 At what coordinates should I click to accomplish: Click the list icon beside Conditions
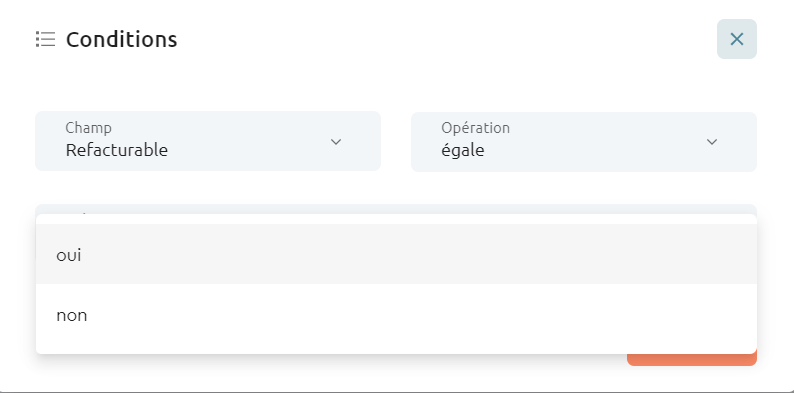pos(46,39)
